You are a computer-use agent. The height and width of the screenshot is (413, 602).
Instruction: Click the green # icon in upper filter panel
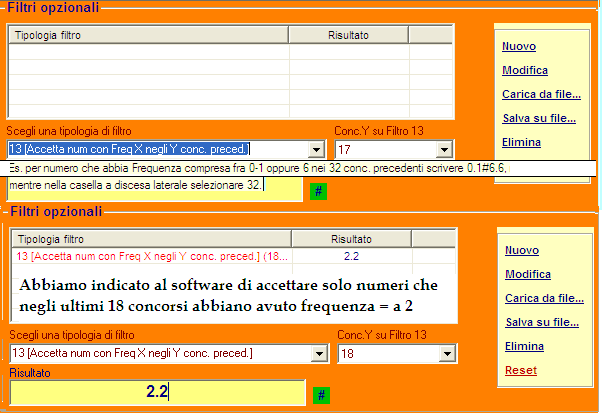[x=318, y=191]
